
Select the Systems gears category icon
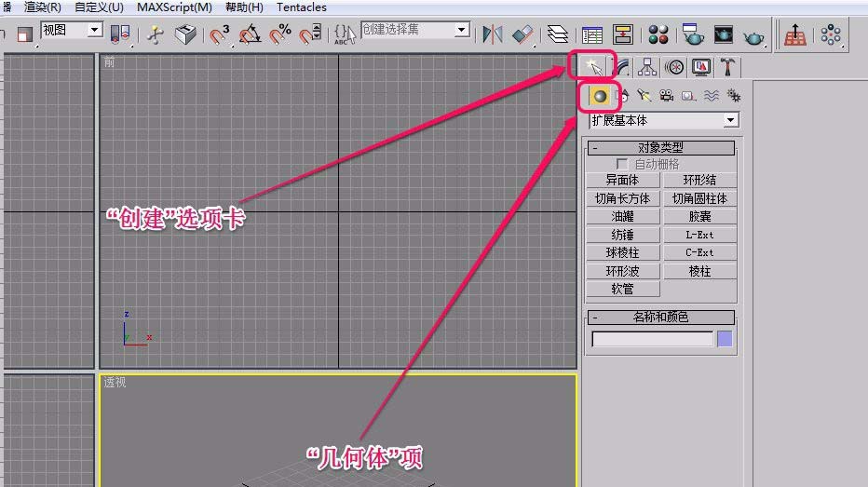(x=734, y=96)
